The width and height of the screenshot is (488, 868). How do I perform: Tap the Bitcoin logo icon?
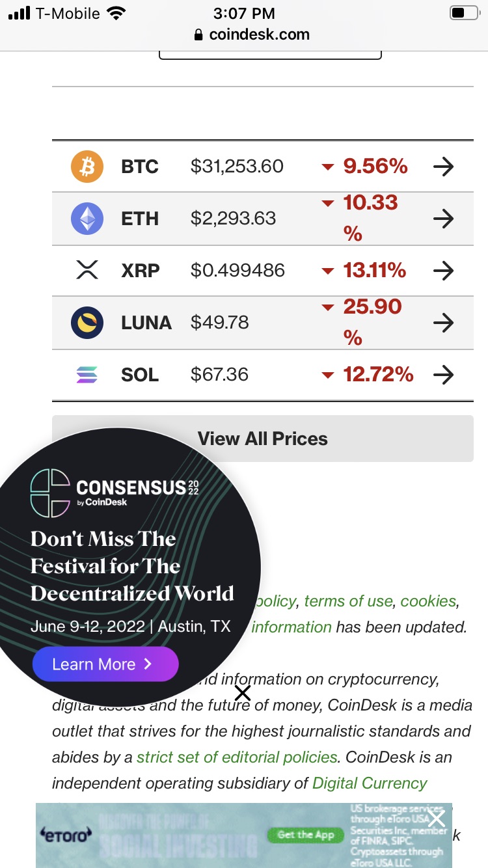87,167
